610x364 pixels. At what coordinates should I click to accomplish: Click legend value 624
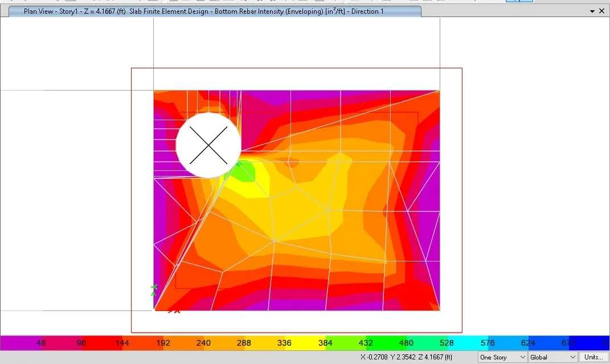528,343
